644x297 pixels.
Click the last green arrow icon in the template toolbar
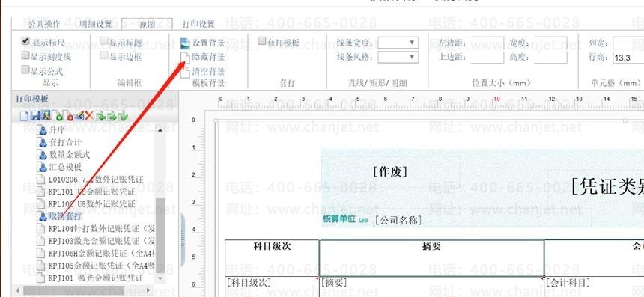(122, 117)
